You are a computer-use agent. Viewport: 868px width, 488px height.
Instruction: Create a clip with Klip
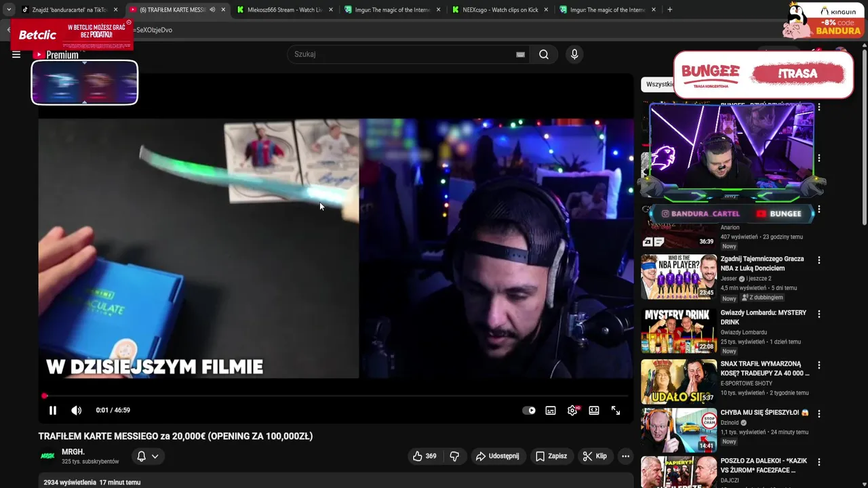click(x=595, y=456)
